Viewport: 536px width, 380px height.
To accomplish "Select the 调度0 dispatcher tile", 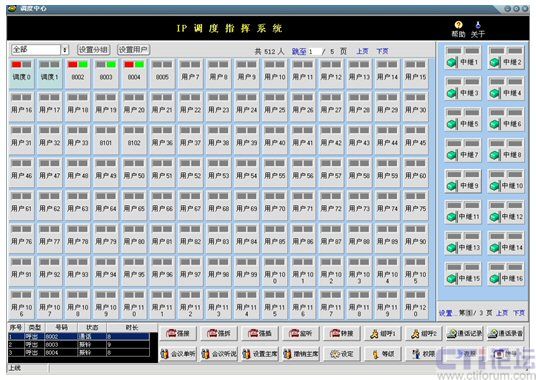I will (22, 73).
